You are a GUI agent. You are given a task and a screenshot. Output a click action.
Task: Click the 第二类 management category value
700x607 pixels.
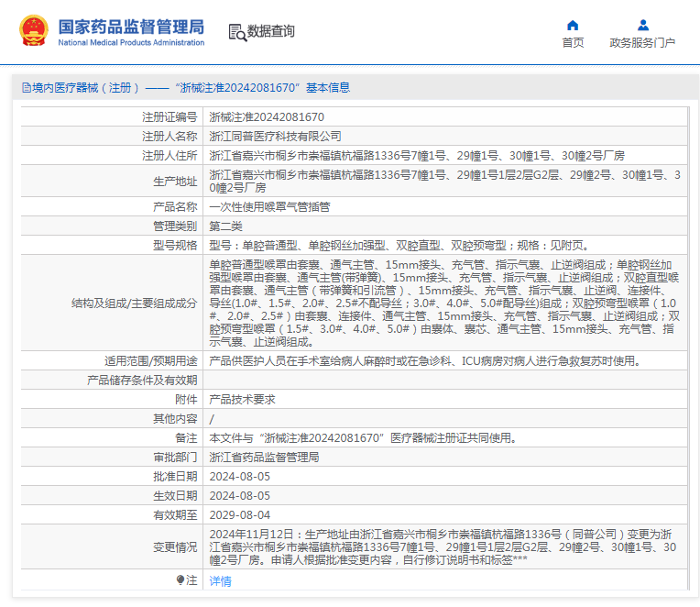click(x=225, y=226)
